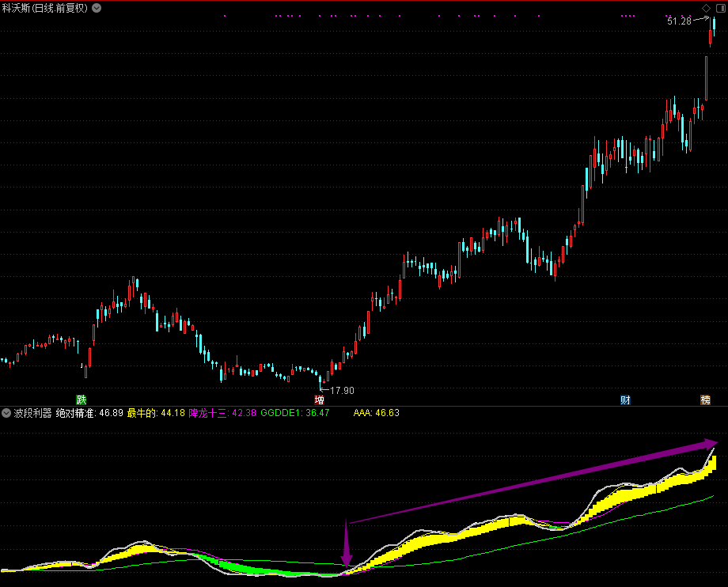The height and width of the screenshot is (587, 728).
Task: Click the 绝对精准: 46.89 value
Action: click(x=89, y=413)
